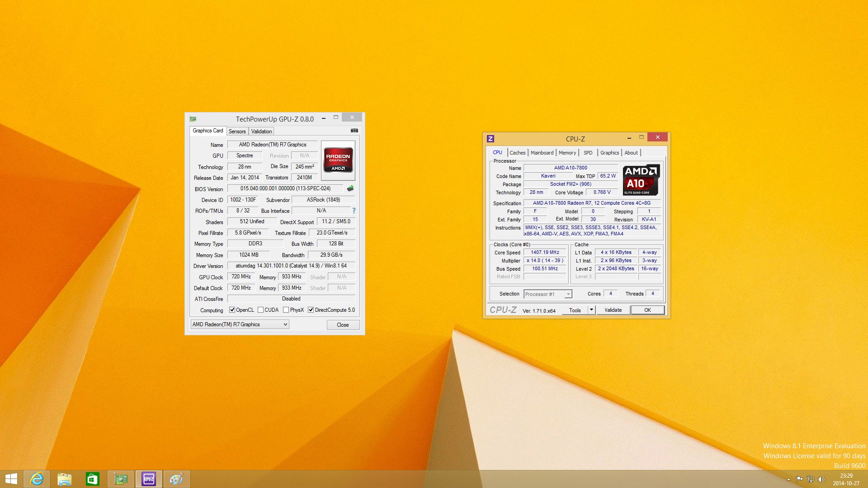The height and width of the screenshot is (488, 868).
Task: Switch to the Sensors tab in GPU-Z
Action: (237, 131)
